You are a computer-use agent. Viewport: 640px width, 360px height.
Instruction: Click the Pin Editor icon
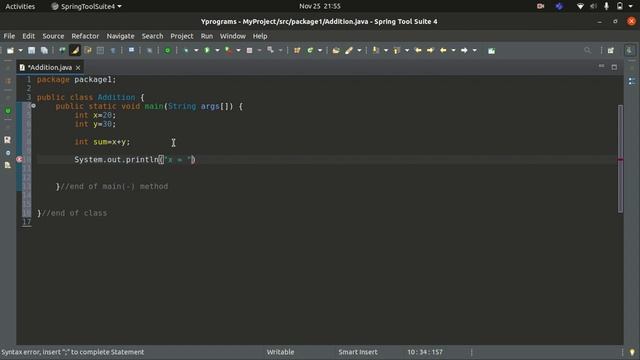491,51
